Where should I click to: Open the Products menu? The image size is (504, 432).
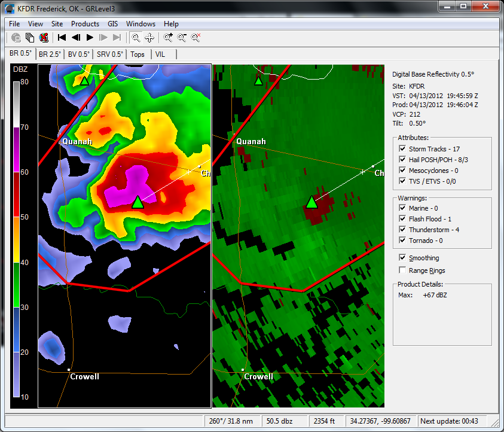click(85, 24)
